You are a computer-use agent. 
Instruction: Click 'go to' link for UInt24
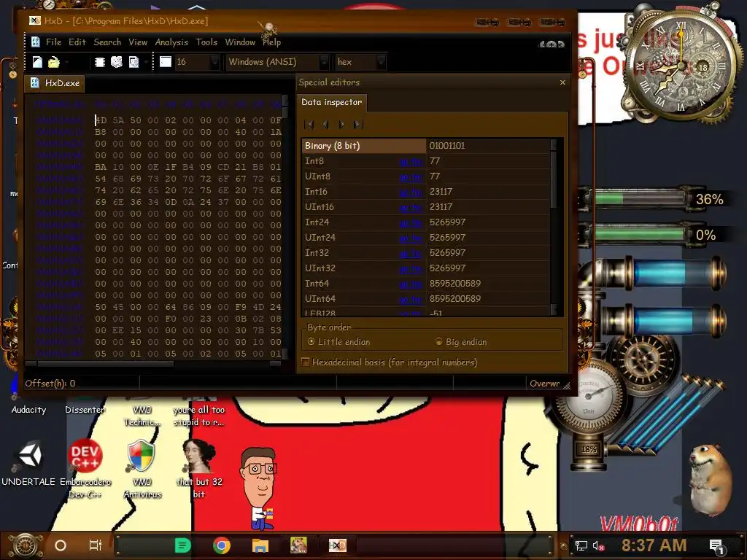point(411,238)
